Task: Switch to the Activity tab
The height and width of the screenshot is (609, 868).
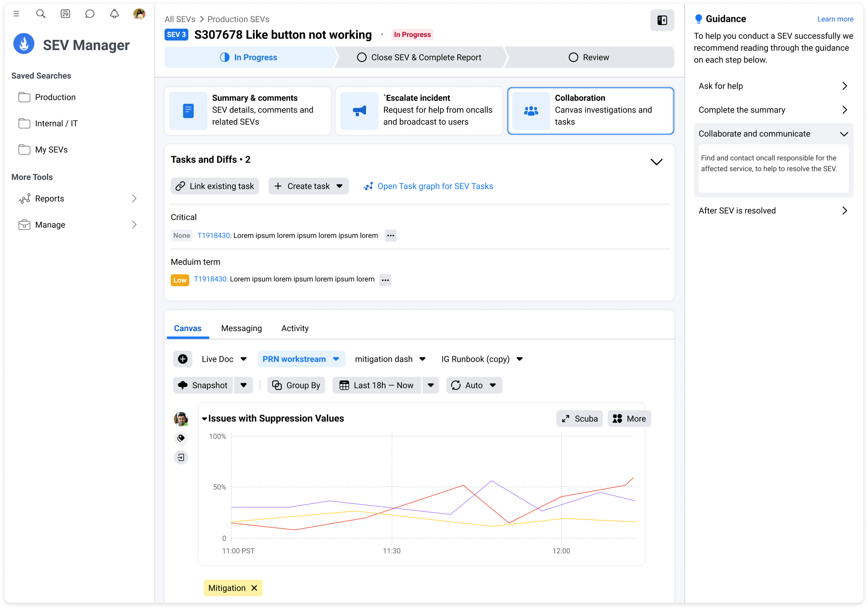Action: click(x=294, y=328)
